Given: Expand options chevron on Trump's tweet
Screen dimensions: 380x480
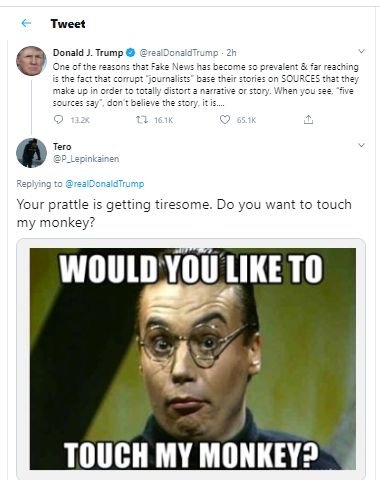Looking at the screenshot, I should point(361,51).
